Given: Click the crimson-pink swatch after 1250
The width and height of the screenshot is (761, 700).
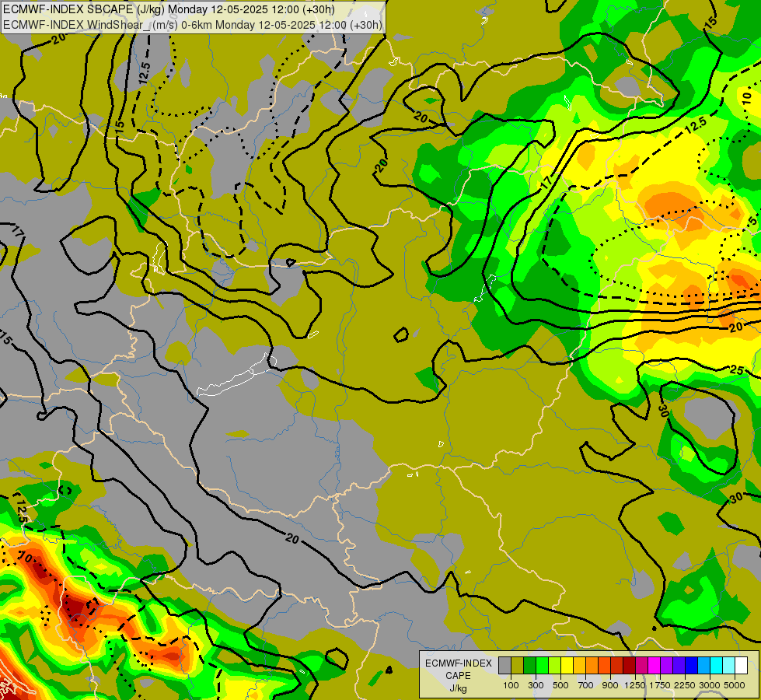Looking at the screenshot, I should click(x=641, y=665).
